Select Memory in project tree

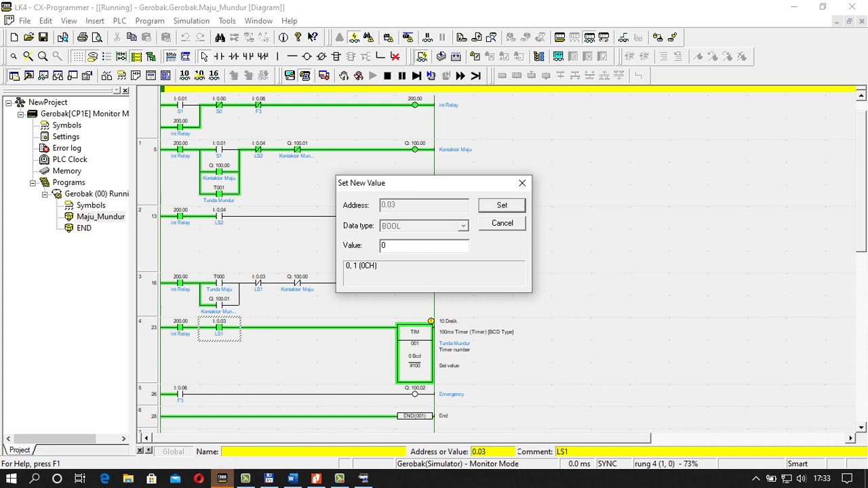point(66,171)
